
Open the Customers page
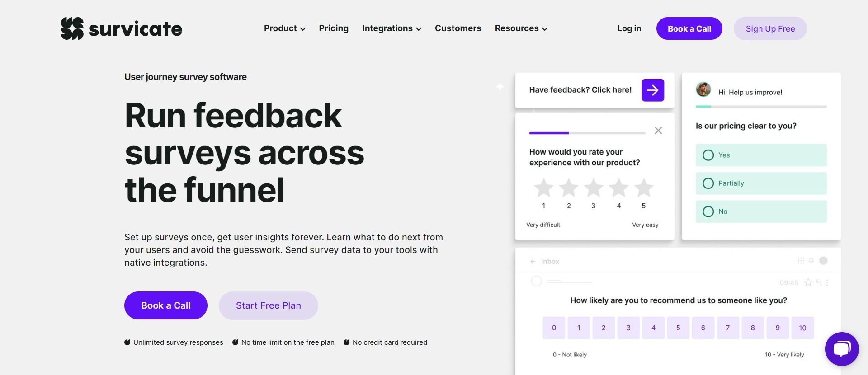pos(458,28)
